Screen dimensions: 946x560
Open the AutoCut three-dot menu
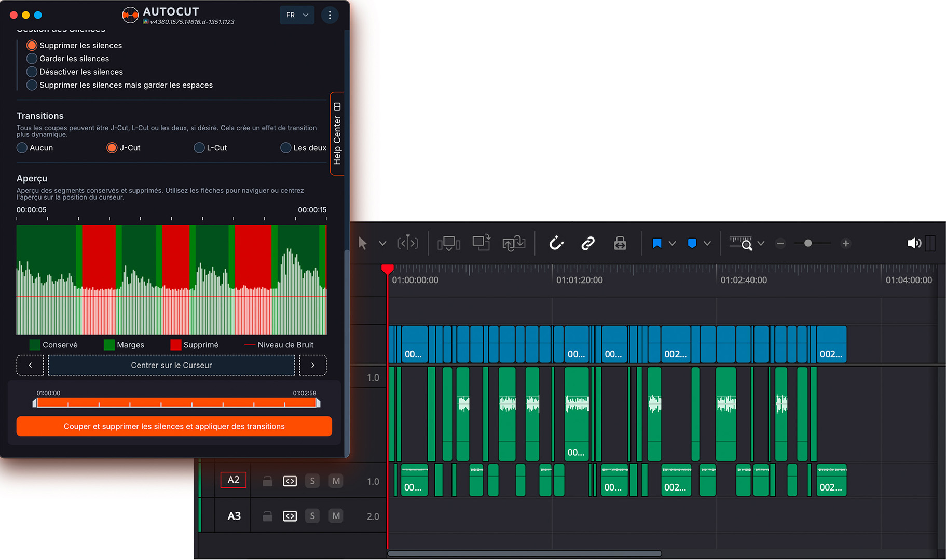coord(330,15)
